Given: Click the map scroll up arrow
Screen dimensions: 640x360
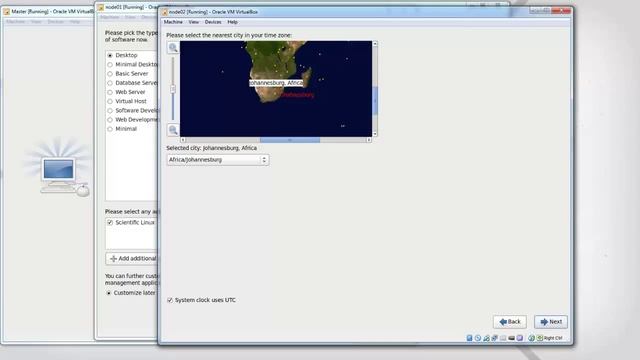Looking at the screenshot, I should 375,43.
